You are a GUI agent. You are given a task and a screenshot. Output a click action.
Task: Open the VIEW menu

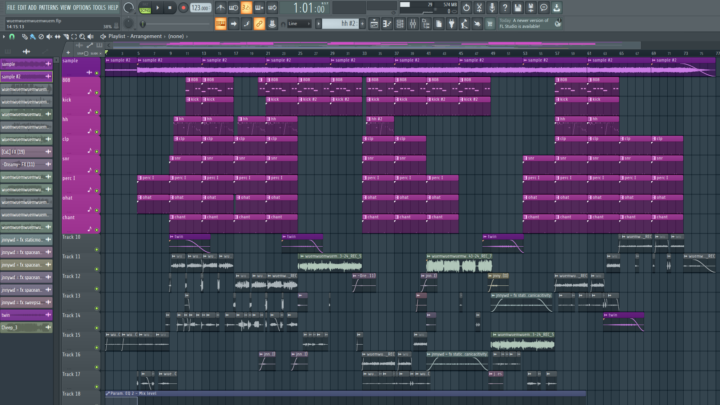(66, 7)
